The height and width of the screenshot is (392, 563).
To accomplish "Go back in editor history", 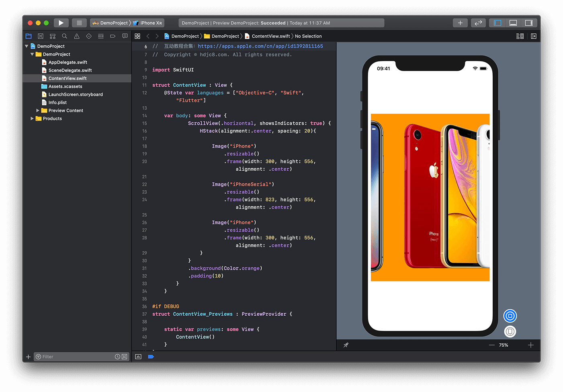I will coord(148,36).
